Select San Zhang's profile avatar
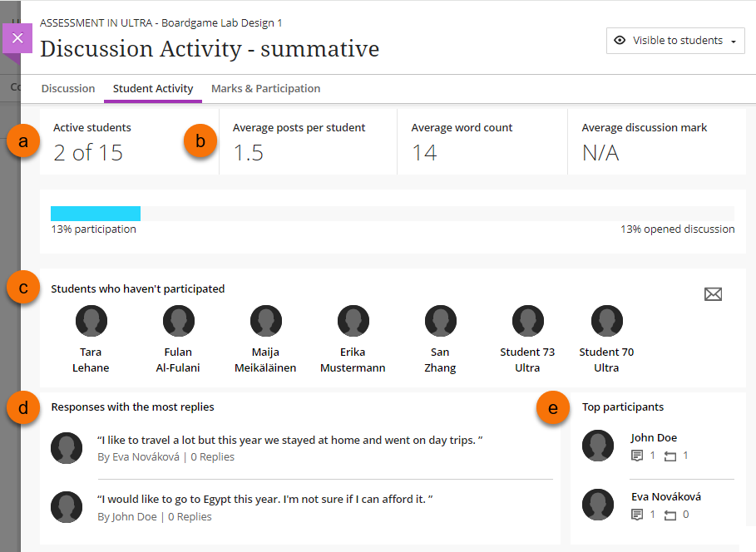 [440, 321]
